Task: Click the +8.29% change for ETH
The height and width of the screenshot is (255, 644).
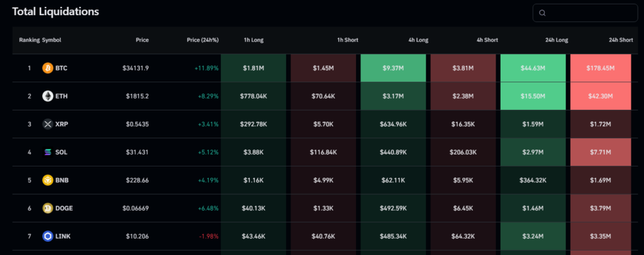Action: (x=208, y=96)
